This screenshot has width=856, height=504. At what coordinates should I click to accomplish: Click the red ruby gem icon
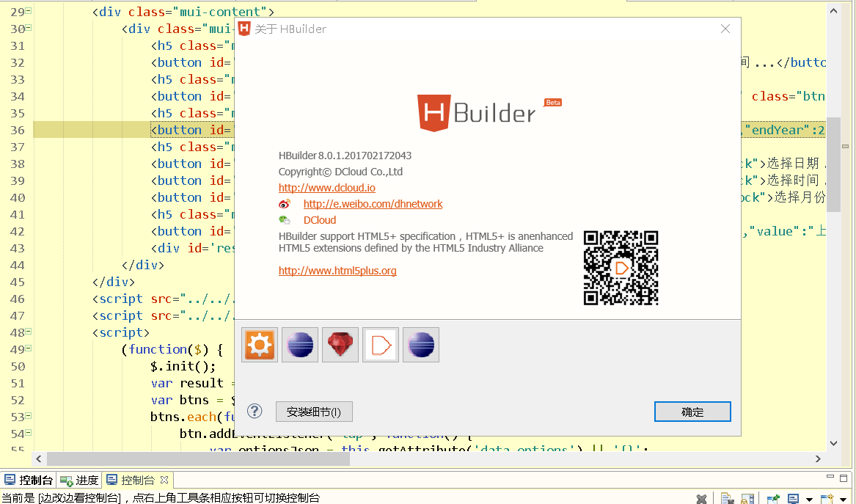pos(340,345)
